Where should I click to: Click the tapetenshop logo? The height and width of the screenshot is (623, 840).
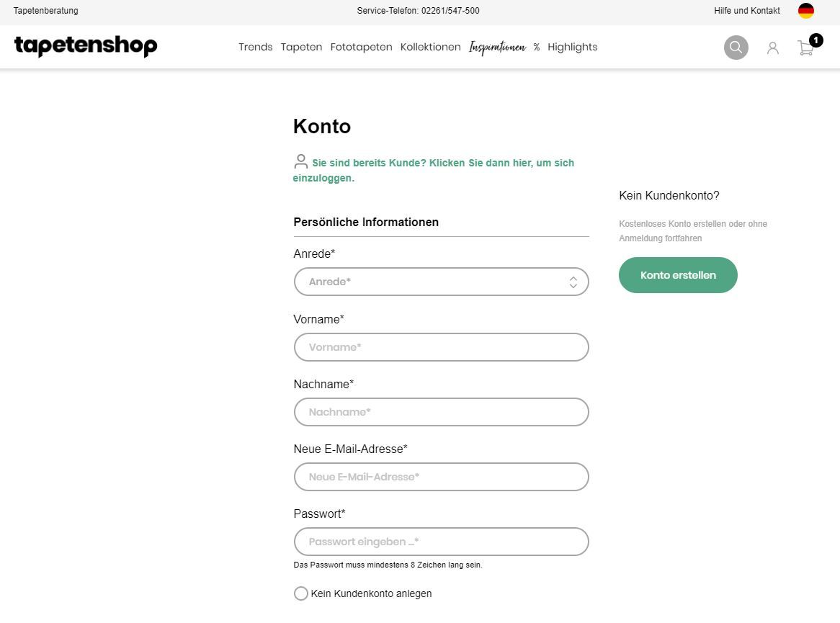point(86,46)
